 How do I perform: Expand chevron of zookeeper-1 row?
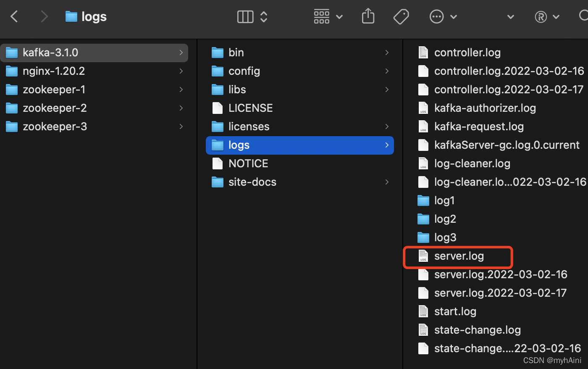point(181,90)
